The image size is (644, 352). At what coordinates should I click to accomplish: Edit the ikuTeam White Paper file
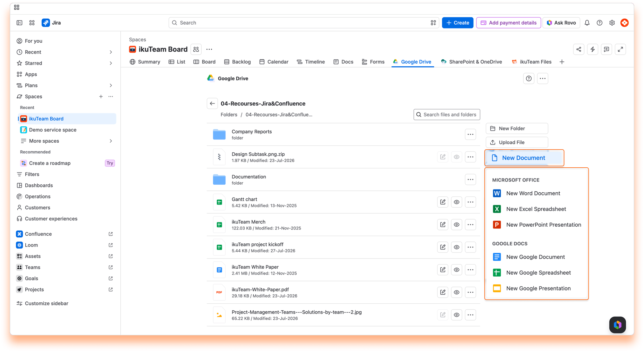[443, 270]
